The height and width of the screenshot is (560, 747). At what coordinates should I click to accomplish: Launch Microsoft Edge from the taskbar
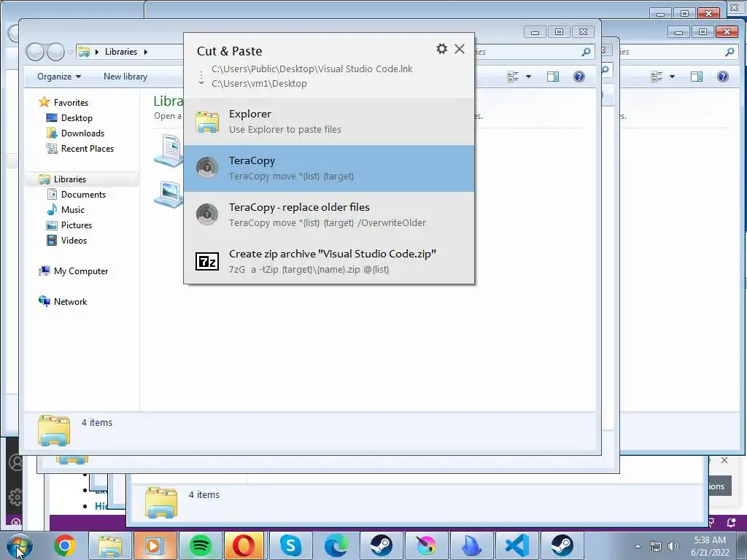[x=336, y=545]
